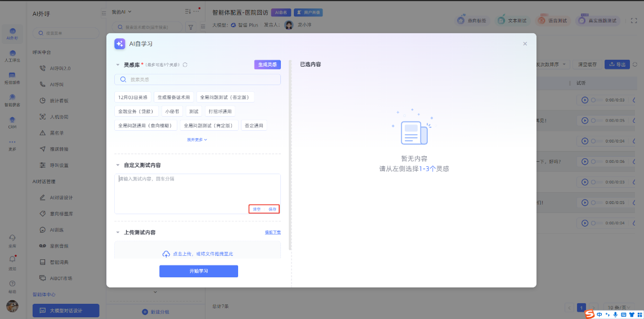The height and width of the screenshot is (319, 644).
Task: Click the 通知 bell icon
Action: [12, 260]
